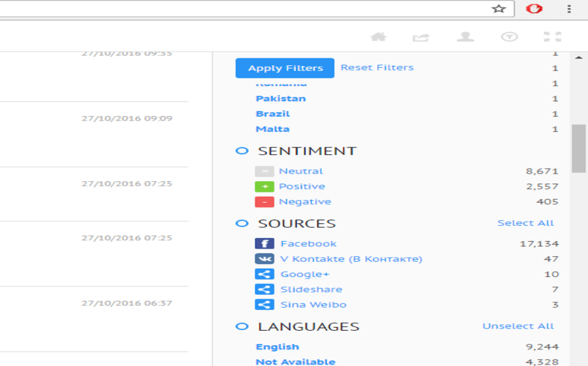588x366 pixels.
Task: Open the user profile icon
Action: pos(465,37)
